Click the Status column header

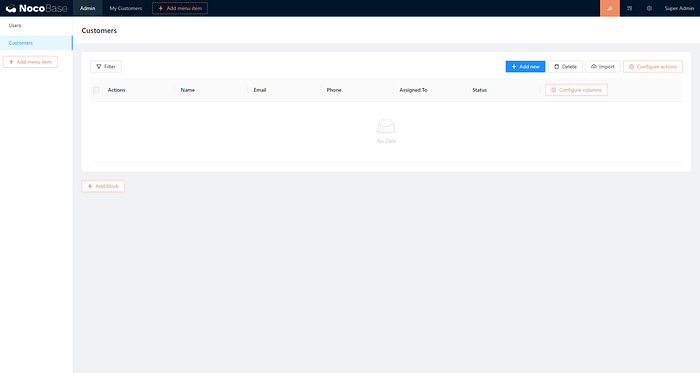tap(479, 90)
